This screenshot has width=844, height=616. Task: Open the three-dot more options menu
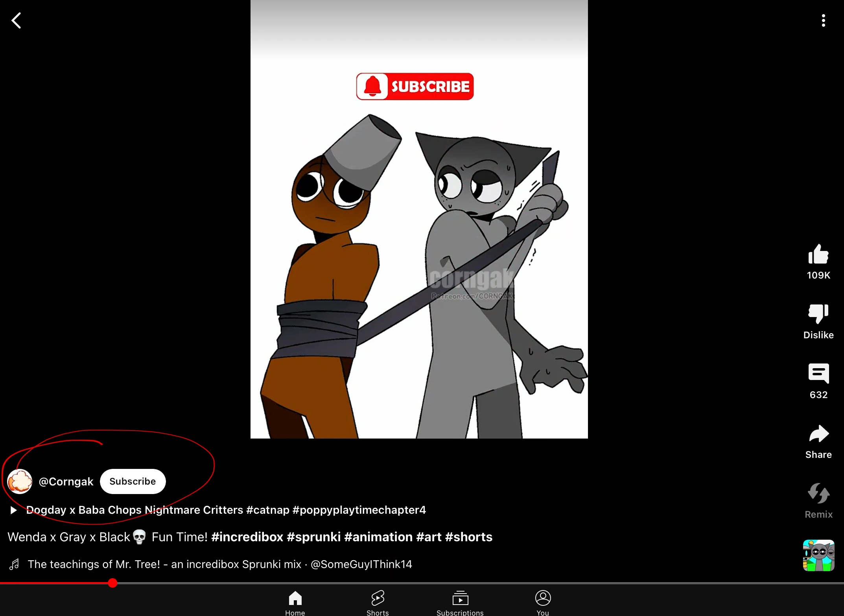[823, 20]
